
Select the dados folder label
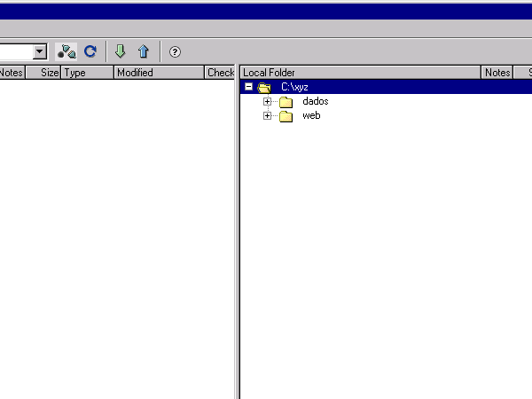coord(315,102)
